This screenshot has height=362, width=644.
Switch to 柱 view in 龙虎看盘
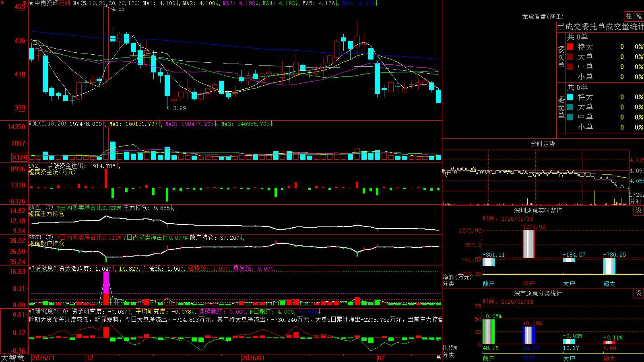point(629,16)
